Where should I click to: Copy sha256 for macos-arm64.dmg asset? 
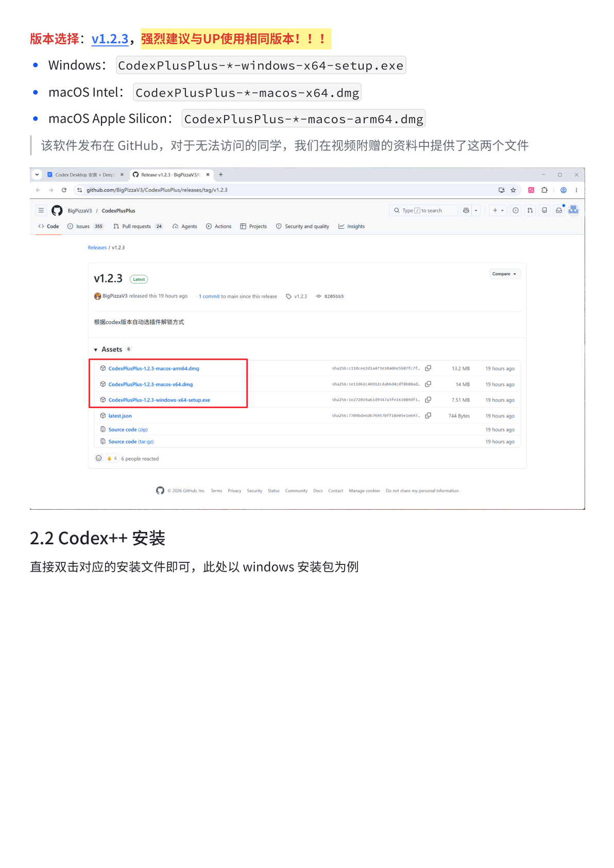pyautogui.click(x=428, y=368)
